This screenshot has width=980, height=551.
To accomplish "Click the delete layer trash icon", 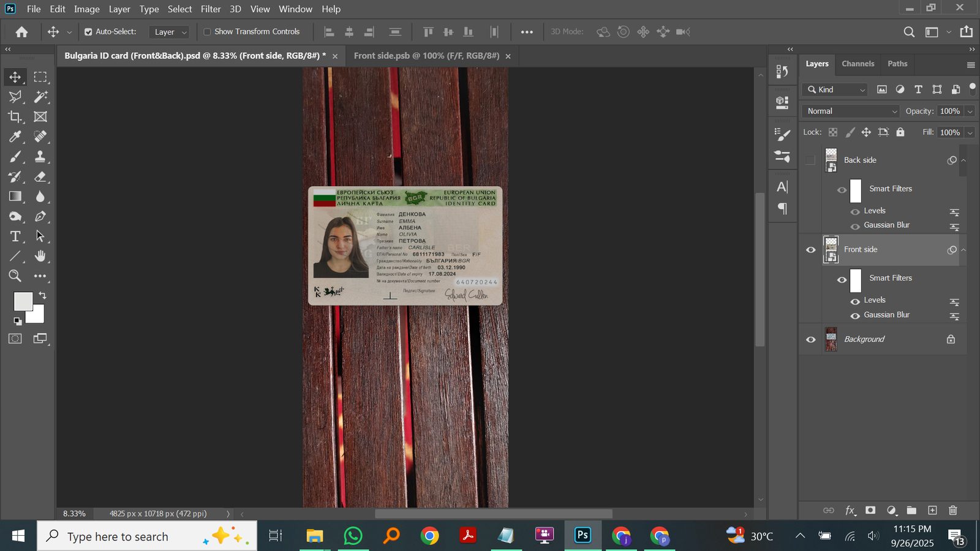I will [x=952, y=510].
